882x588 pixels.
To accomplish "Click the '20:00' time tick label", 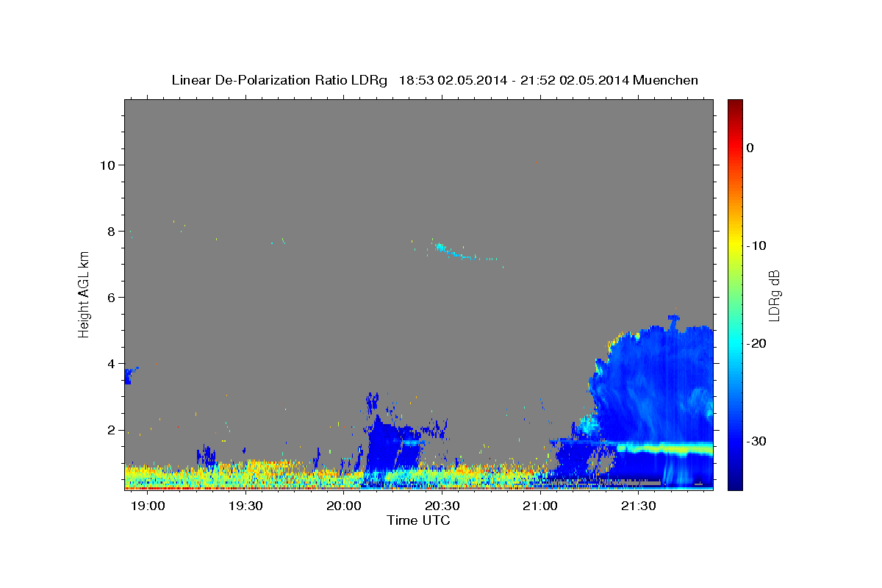I will pos(344,506).
